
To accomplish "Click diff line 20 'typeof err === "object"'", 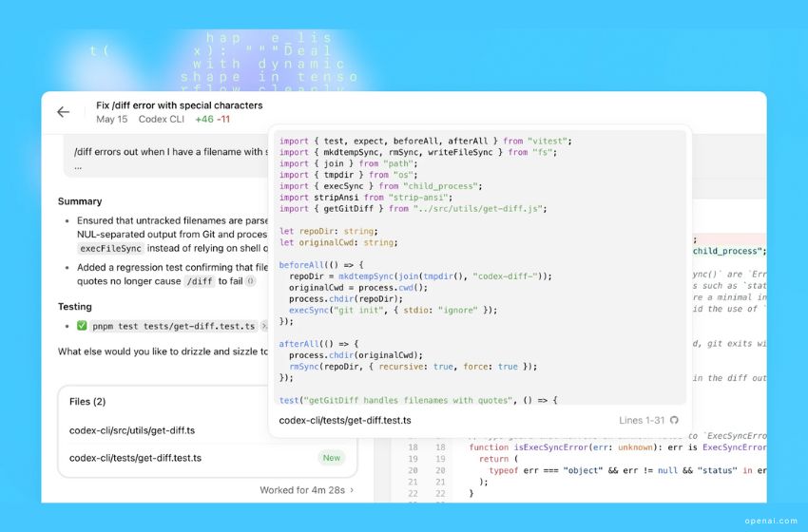I will click(627, 470).
